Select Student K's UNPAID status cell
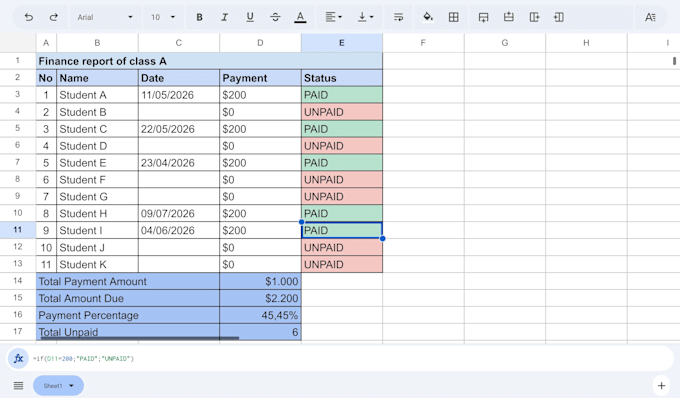680x398 pixels. [x=342, y=264]
